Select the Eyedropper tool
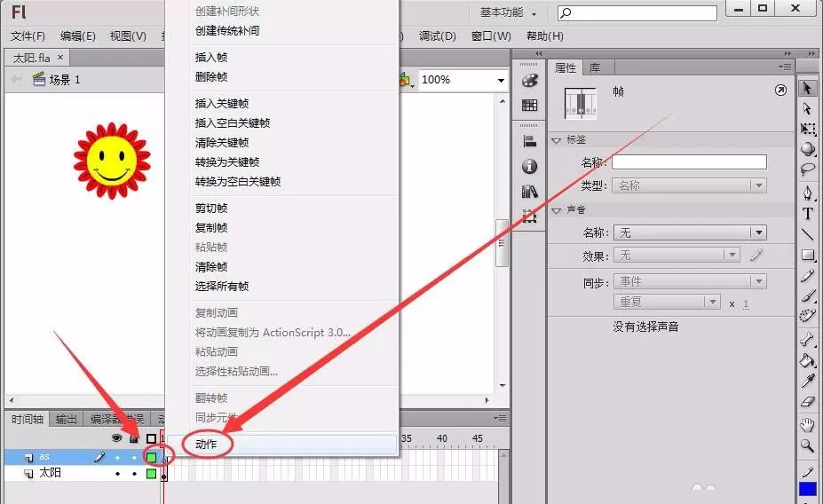This screenshot has width=823, height=504. click(x=807, y=381)
